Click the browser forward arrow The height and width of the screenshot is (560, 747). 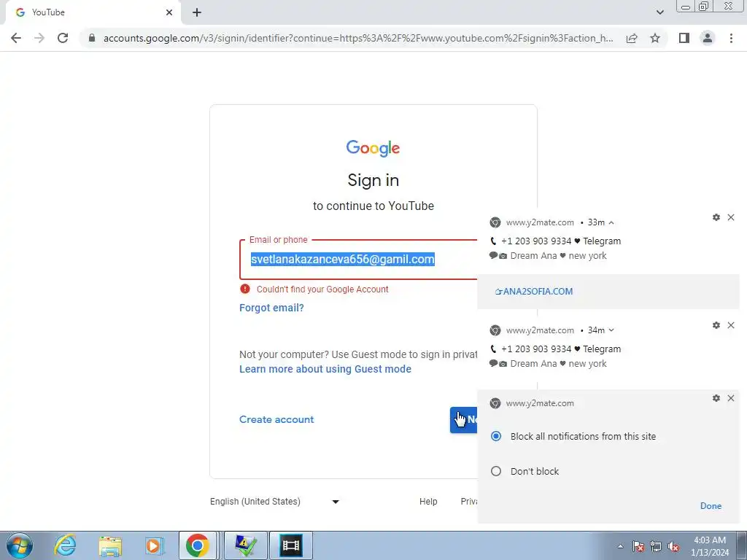pos(39,38)
